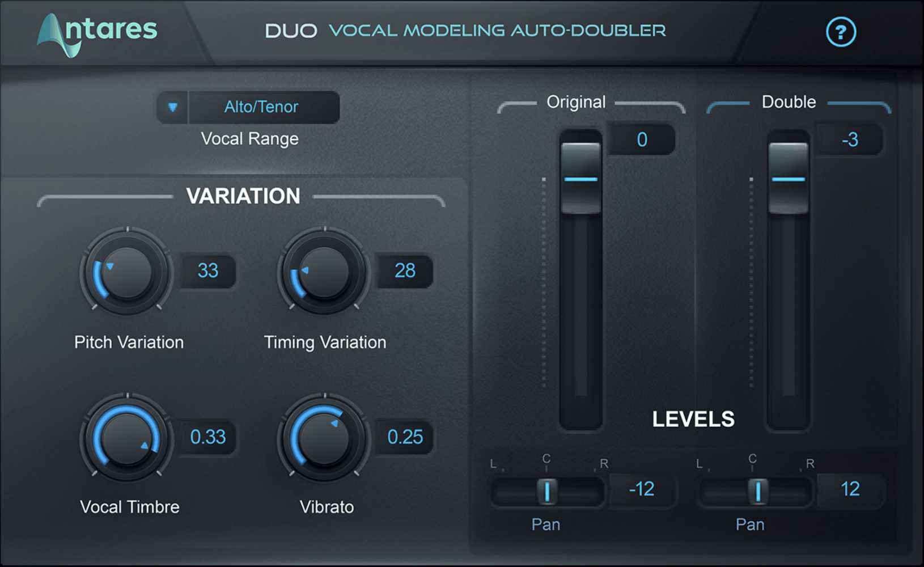Edit the Original level value 0
924x567 pixels.
pos(642,139)
